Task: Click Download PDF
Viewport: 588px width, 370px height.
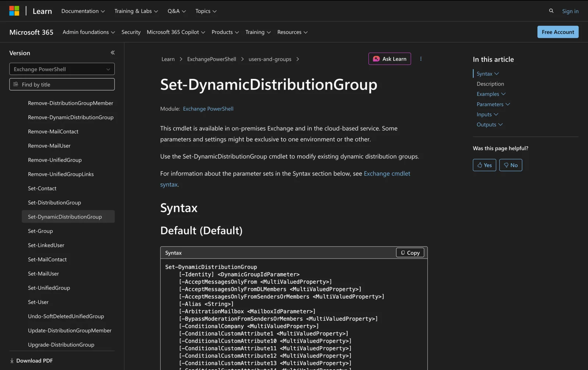Action: (31, 360)
